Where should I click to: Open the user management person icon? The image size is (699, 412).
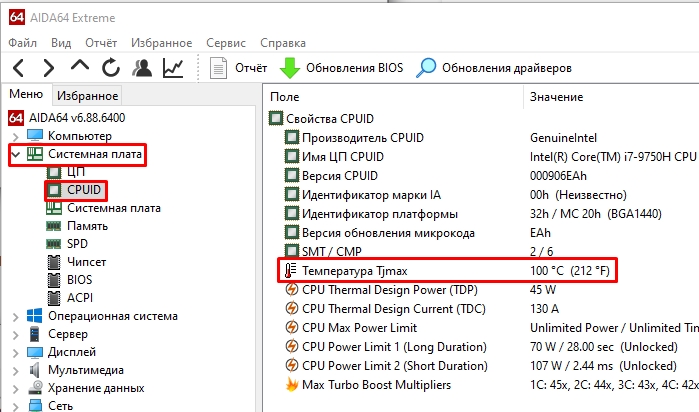(x=142, y=68)
